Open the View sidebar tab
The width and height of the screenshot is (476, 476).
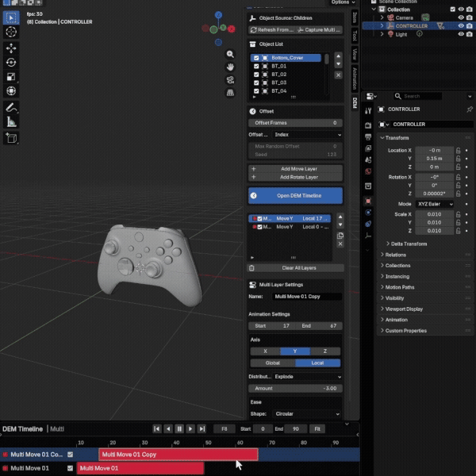click(355, 54)
